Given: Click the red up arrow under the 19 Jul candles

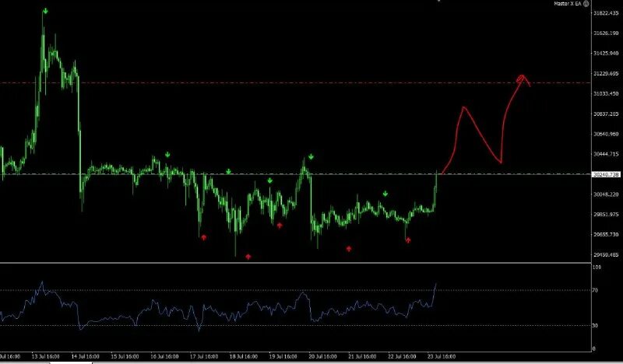Looking at the screenshot, I should [280, 226].
